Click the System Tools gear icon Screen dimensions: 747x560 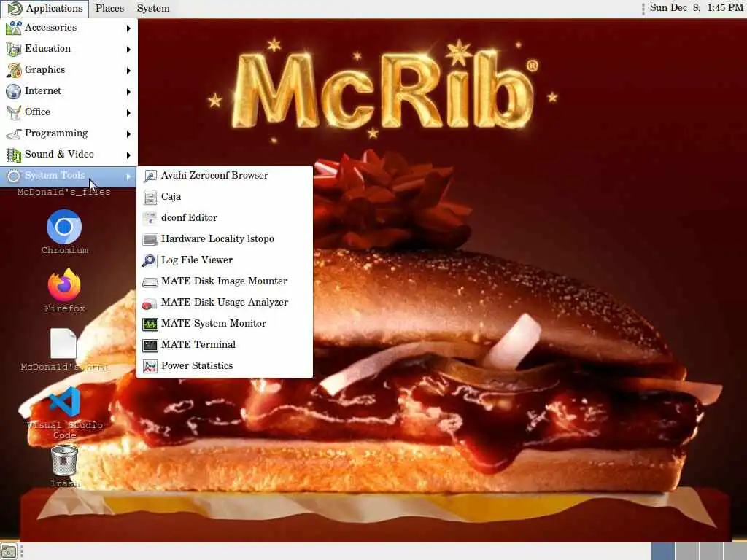point(13,176)
